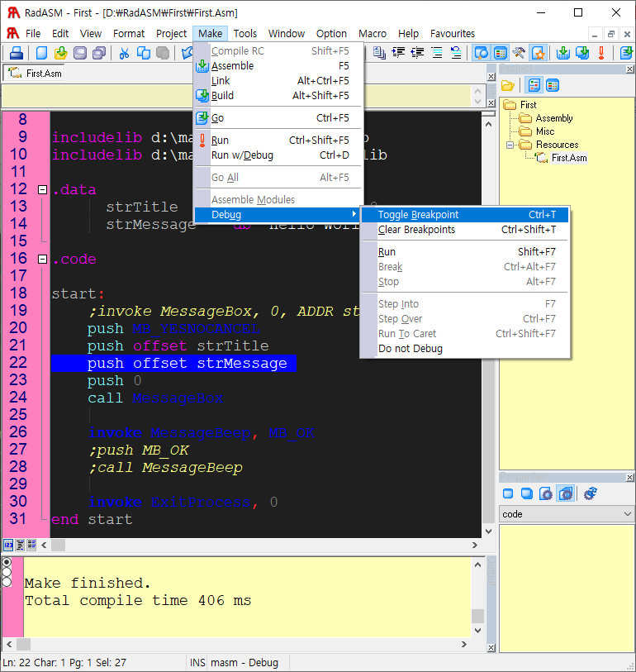Click the Print toolbar icon
636x672 pixels.
(x=17, y=53)
